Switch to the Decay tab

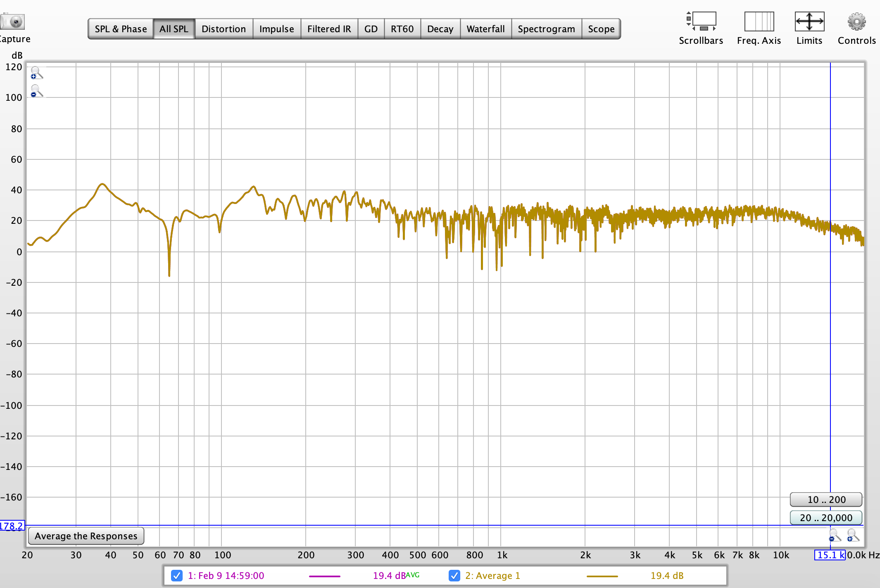(x=440, y=29)
